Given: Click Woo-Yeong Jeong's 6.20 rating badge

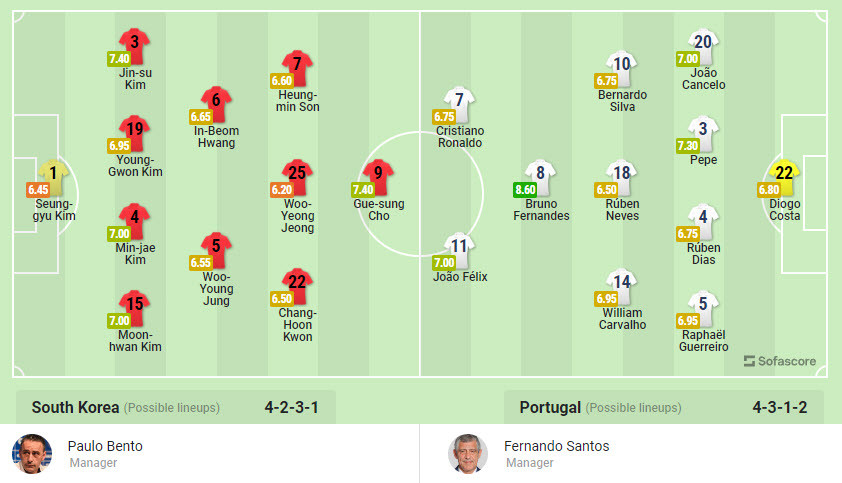Looking at the screenshot, I should pyautogui.click(x=281, y=189).
